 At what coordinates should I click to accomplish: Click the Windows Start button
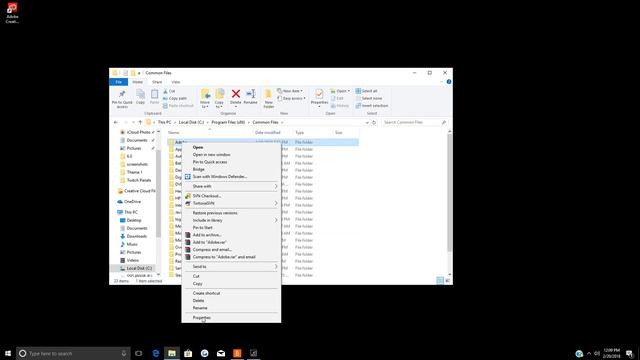point(8,353)
